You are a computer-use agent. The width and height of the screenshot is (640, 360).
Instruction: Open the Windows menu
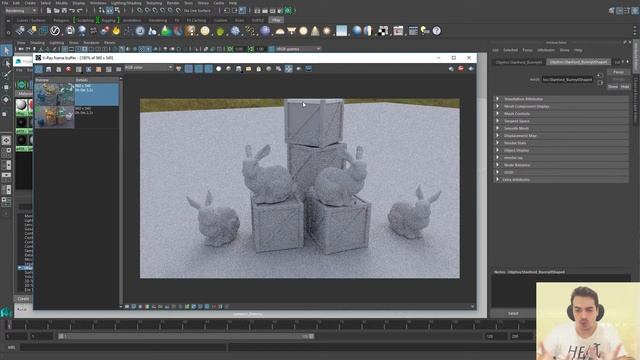pyautogui.click(x=98, y=3)
